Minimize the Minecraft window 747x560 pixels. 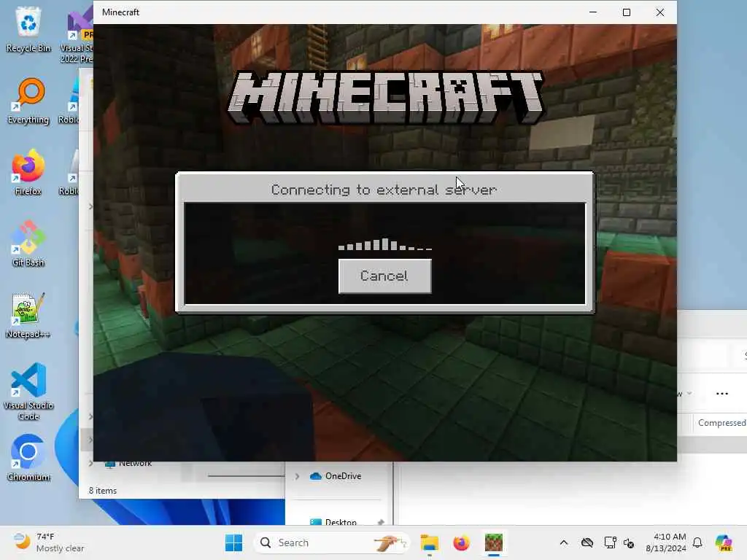[593, 12]
